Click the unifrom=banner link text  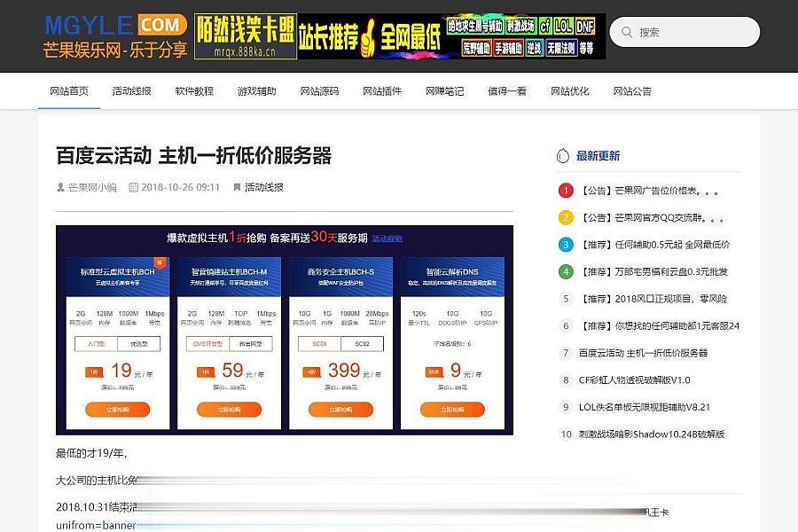tap(96, 525)
